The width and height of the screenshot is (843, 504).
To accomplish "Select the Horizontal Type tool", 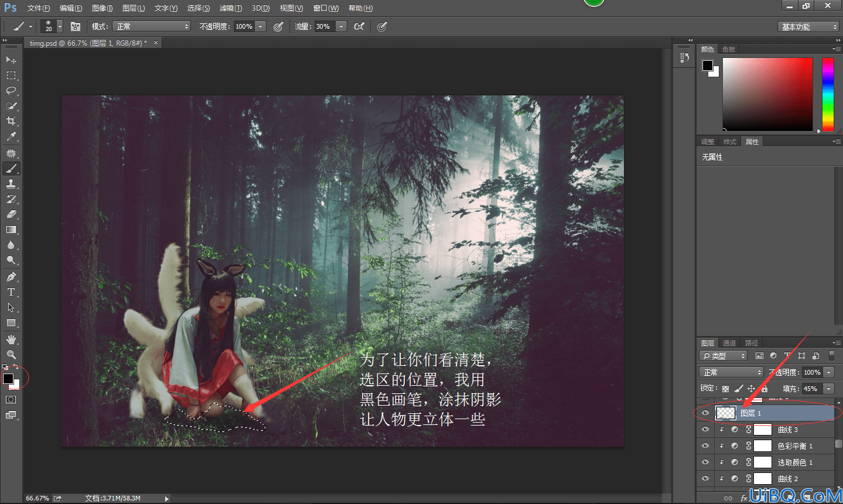I will click(11, 292).
